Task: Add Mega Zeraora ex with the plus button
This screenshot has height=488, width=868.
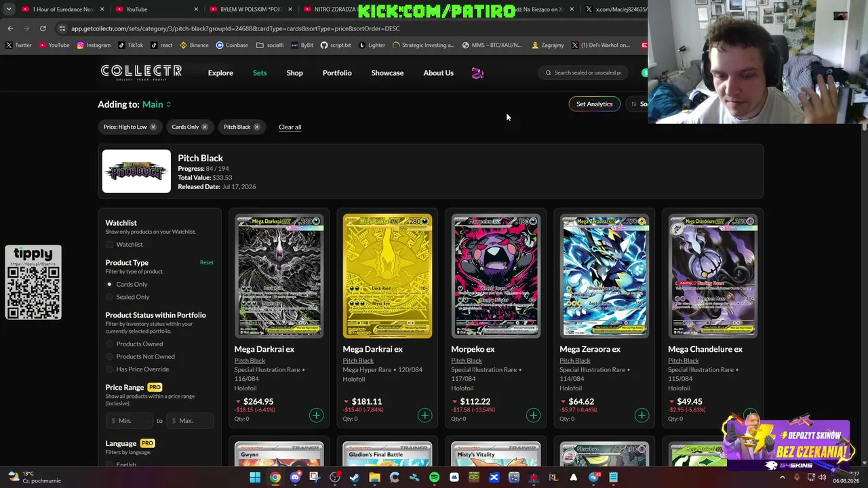Action: point(642,415)
